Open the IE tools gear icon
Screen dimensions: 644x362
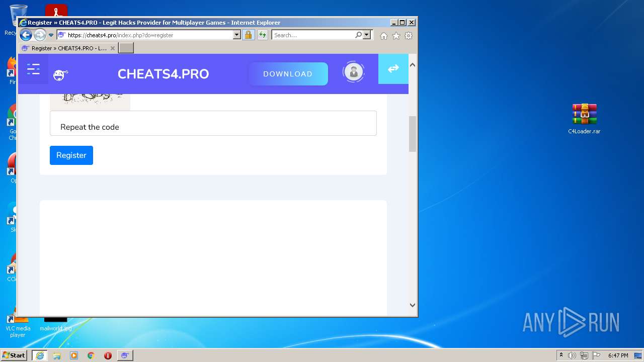[409, 36]
